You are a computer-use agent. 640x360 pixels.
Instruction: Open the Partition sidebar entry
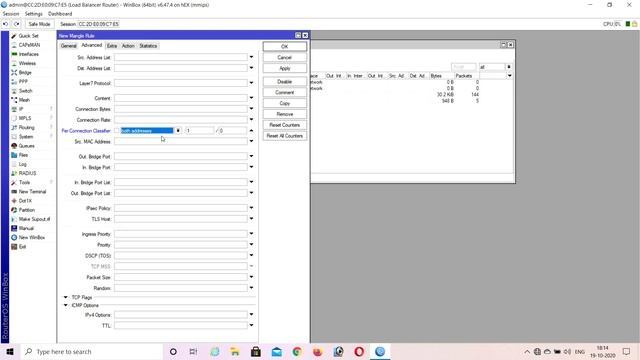pos(27,210)
